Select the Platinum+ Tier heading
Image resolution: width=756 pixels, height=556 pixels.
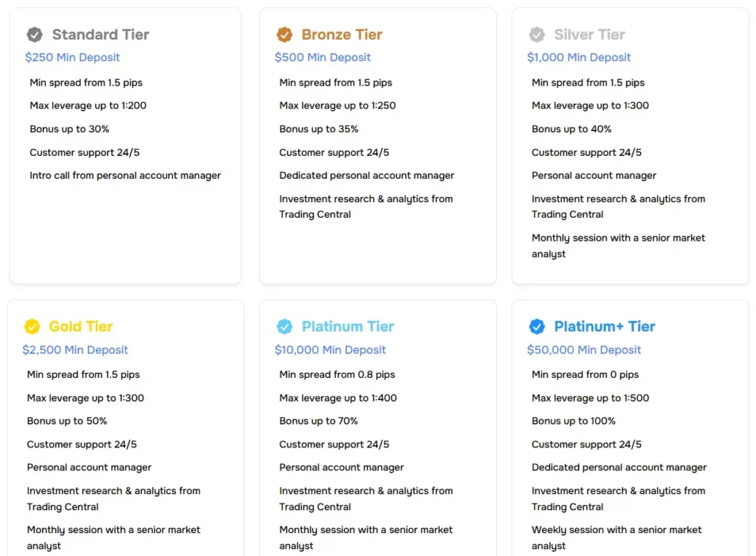(605, 326)
